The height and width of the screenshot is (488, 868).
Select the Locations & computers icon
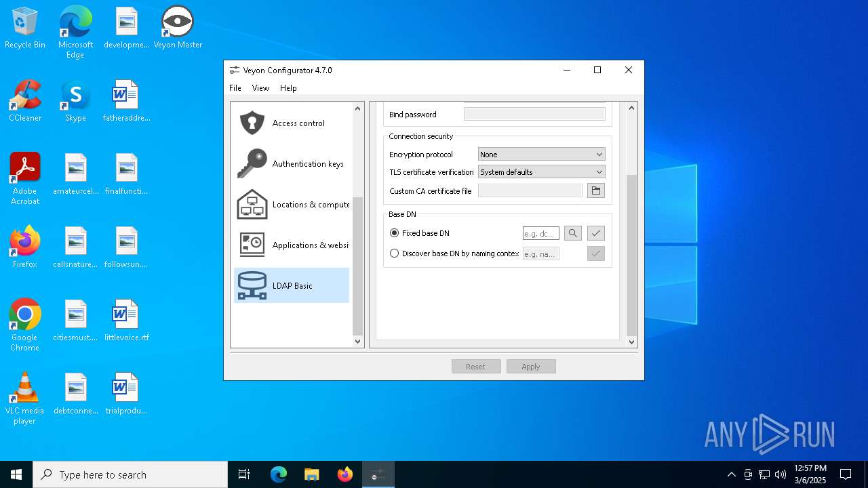click(x=252, y=205)
